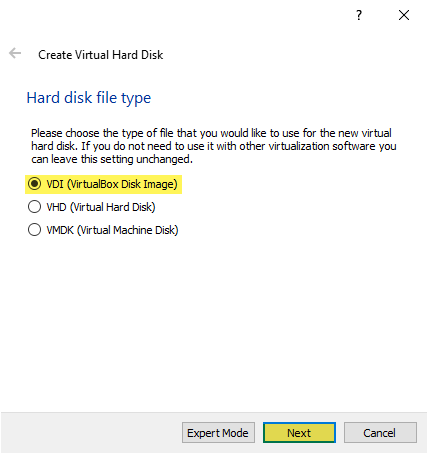Viewport: 428px width, 454px height.
Task: Click blank dialog area below VMDK option
Action: (x=213, y=320)
